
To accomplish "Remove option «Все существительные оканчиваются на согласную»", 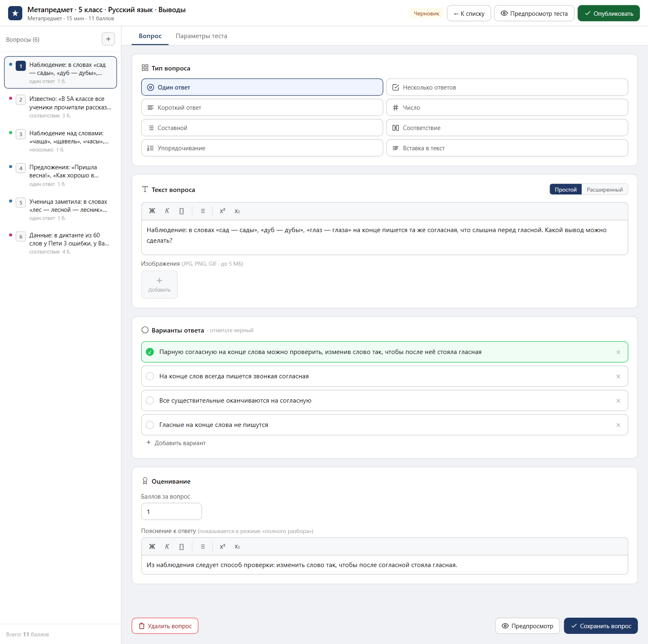I will (x=618, y=401).
